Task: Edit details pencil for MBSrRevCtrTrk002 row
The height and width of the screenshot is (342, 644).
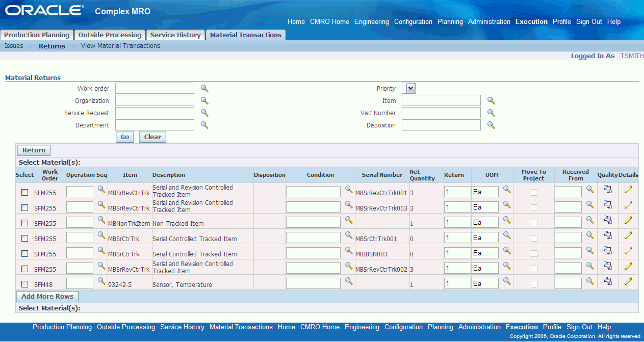Action: pyautogui.click(x=628, y=266)
